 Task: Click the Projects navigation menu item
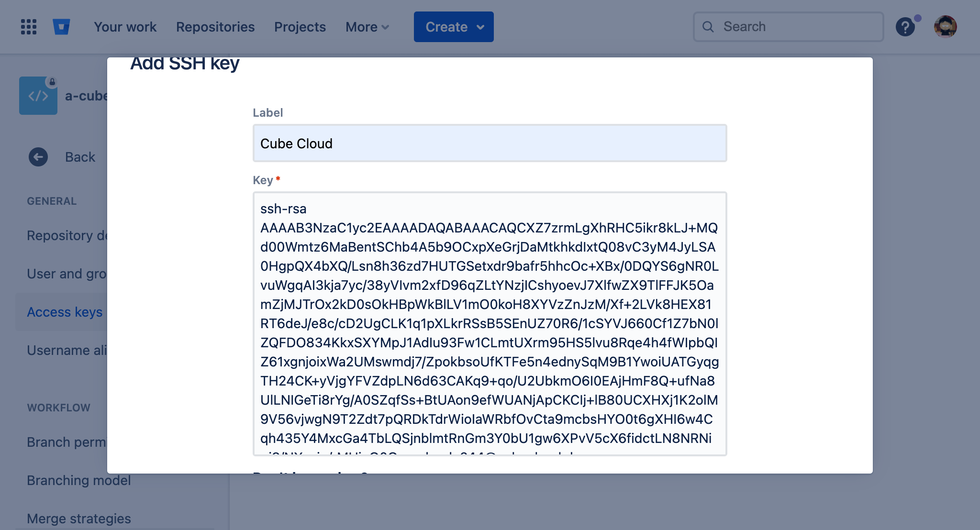300,26
